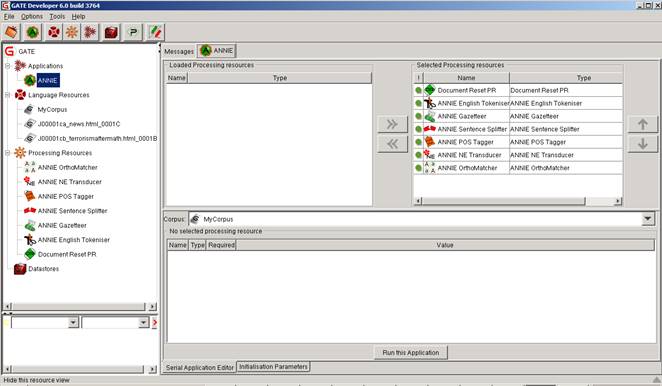Click the manage plugins P icon
Image resolution: width=662 pixels, height=386 pixels.
(133, 32)
